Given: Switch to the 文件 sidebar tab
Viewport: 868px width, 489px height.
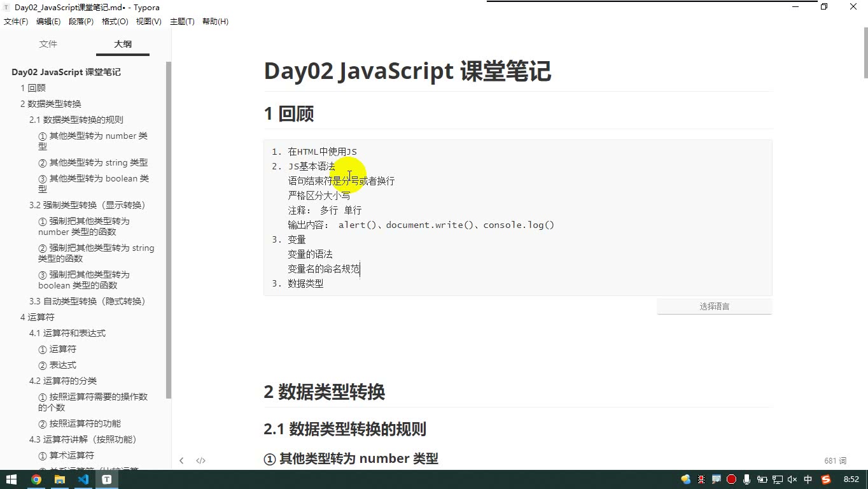Looking at the screenshot, I should click(x=48, y=44).
